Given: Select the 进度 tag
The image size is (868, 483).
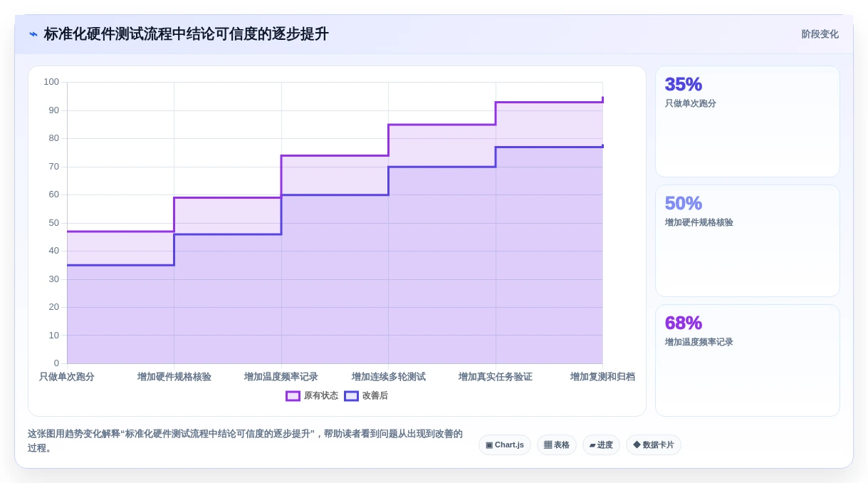Looking at the screenshot, I should coord(601,445).
